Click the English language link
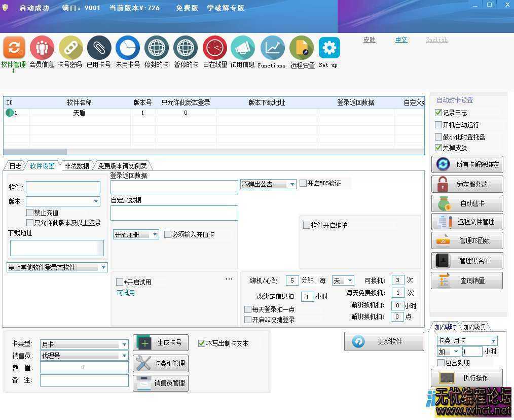 click(436, 40)
